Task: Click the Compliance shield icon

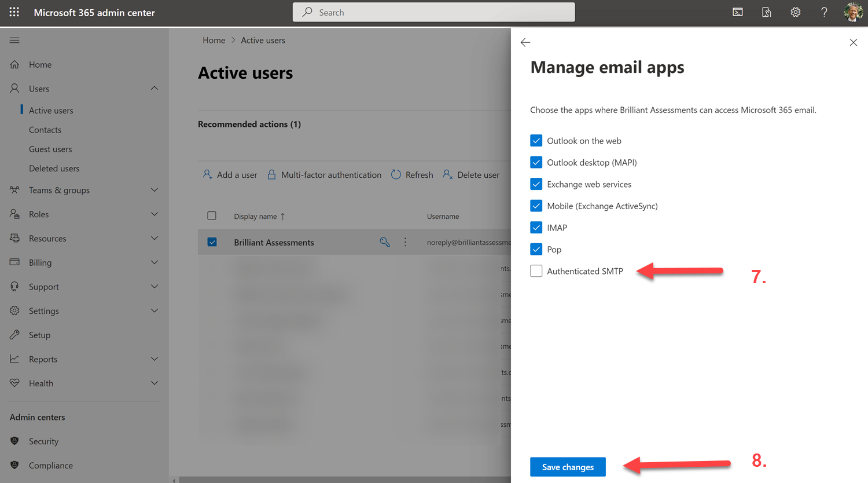Action: point(14,465)
